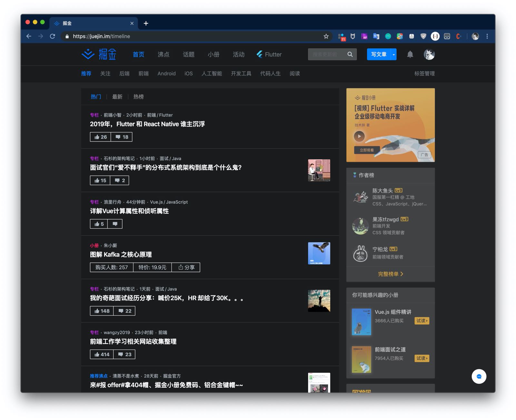Open the user avatar menu on Juejin
Screen dimensions: 516x420
click(429, 55)
